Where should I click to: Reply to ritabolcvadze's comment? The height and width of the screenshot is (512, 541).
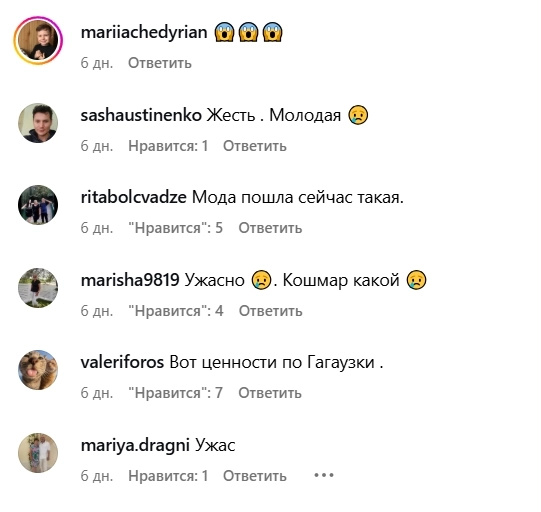[x=270, y=228]
